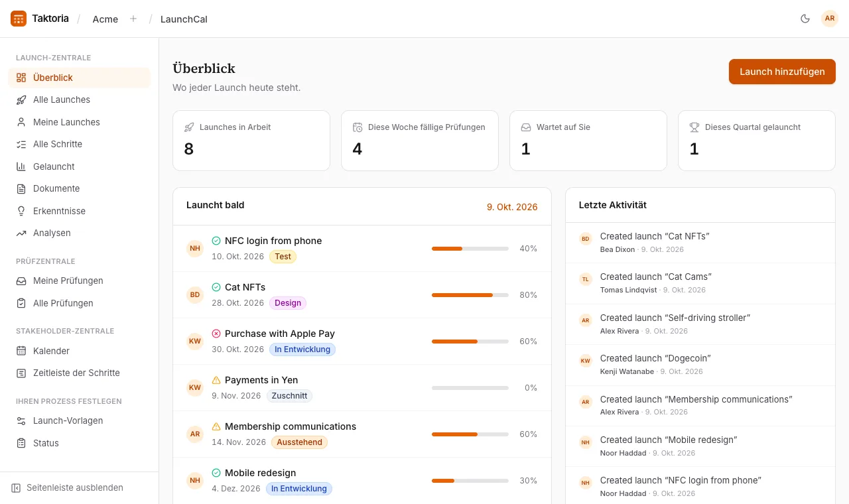Screen dimensions: 849x504
Task: Click the Überblick grid icon in the sidebar
Action: 21,78
